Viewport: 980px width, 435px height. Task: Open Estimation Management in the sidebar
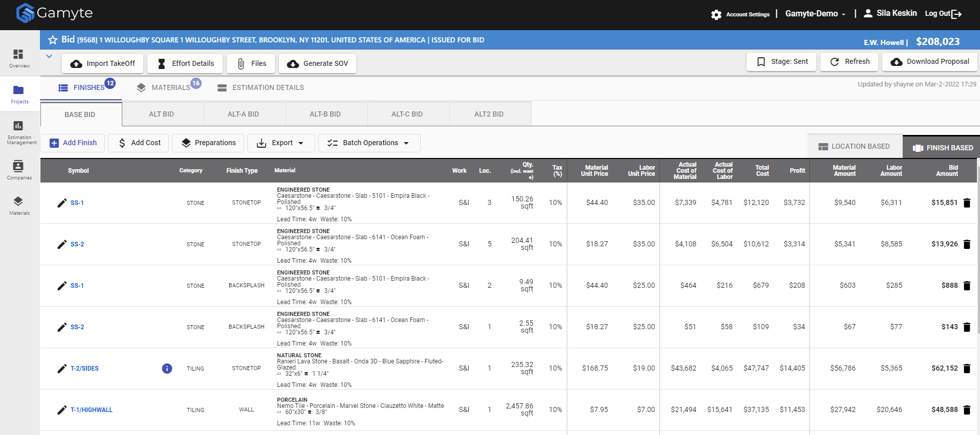(x=19, y=131)
